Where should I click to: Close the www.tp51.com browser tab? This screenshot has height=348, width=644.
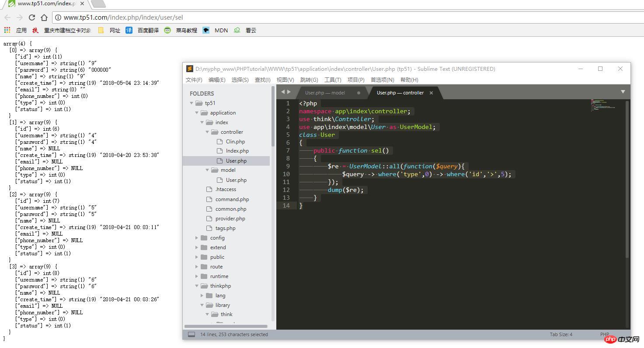(82, 3)
